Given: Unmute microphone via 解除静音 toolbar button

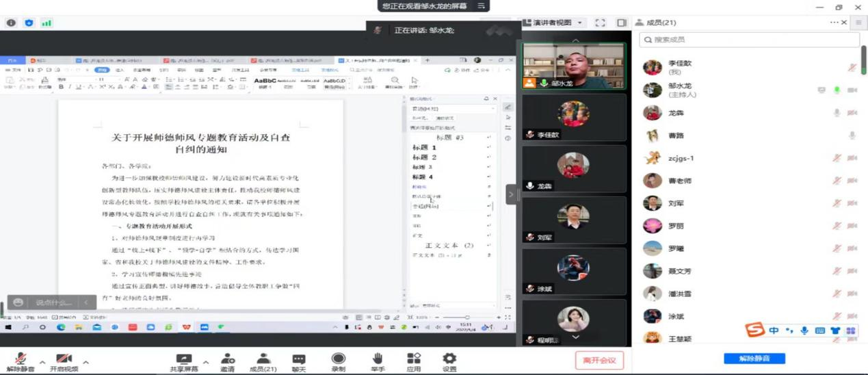Looking at the screenshot, I should point(21,359).
